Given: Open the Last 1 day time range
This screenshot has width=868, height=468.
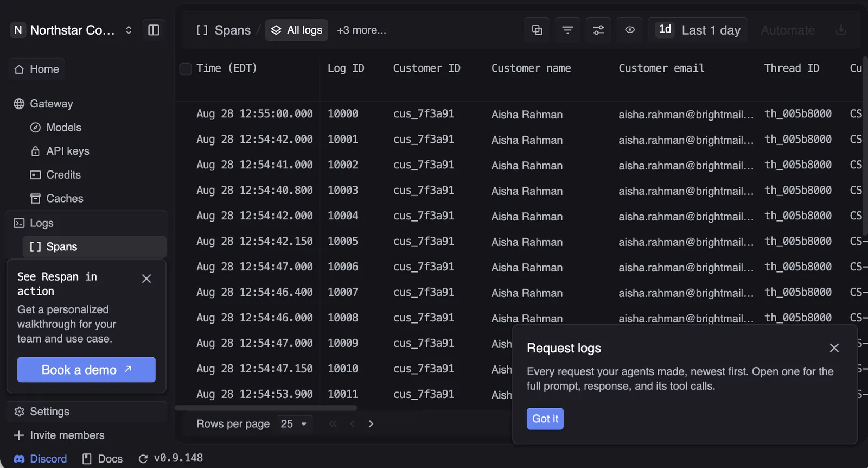Looking at the screenshot, I should [x=698, y=30].
